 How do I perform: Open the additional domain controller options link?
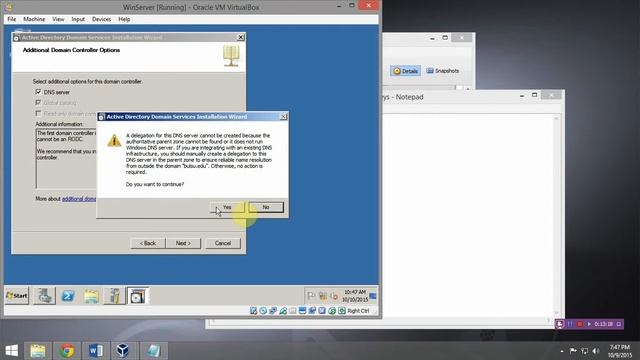(x=79, y=199)
